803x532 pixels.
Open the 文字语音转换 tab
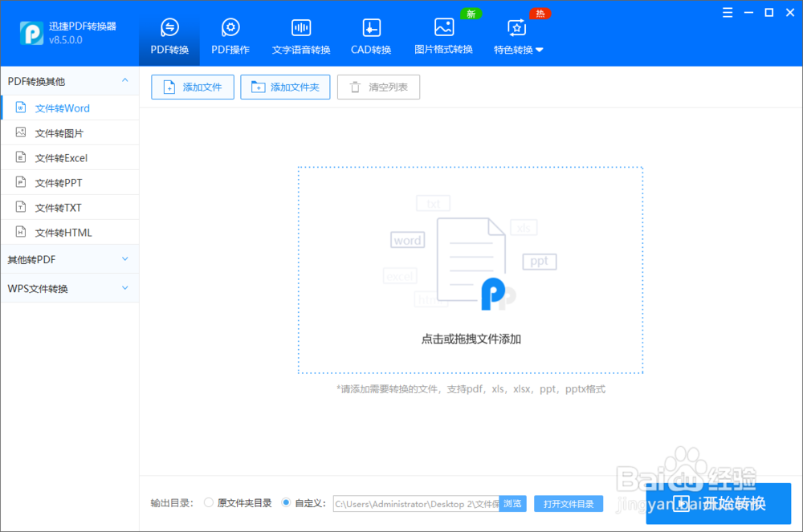pyautogui.click(x=301, y=36)
